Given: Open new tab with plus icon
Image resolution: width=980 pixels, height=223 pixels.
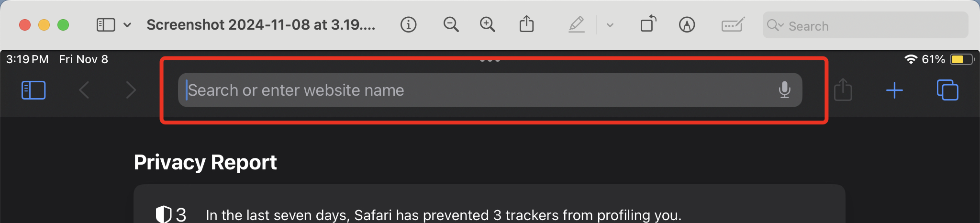Looking at the screenshot, I should point(894,90).
